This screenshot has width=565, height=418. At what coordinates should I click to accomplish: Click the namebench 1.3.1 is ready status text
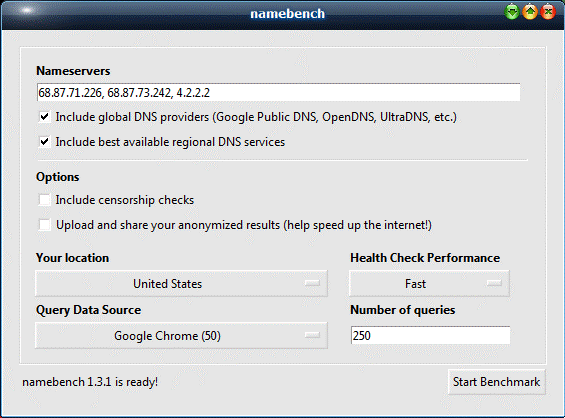pyautogui.click(x=90, y=382)
